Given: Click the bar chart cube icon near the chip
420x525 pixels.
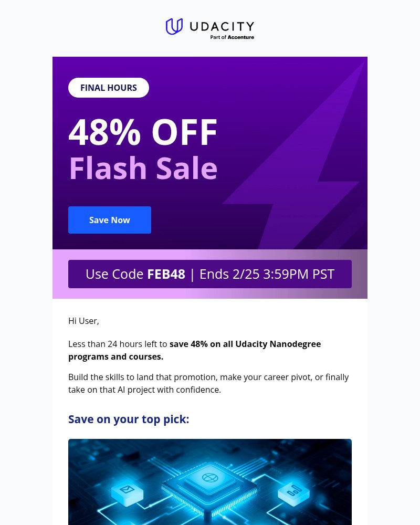Looking at the screenshot, I should (x=293, y=493).
